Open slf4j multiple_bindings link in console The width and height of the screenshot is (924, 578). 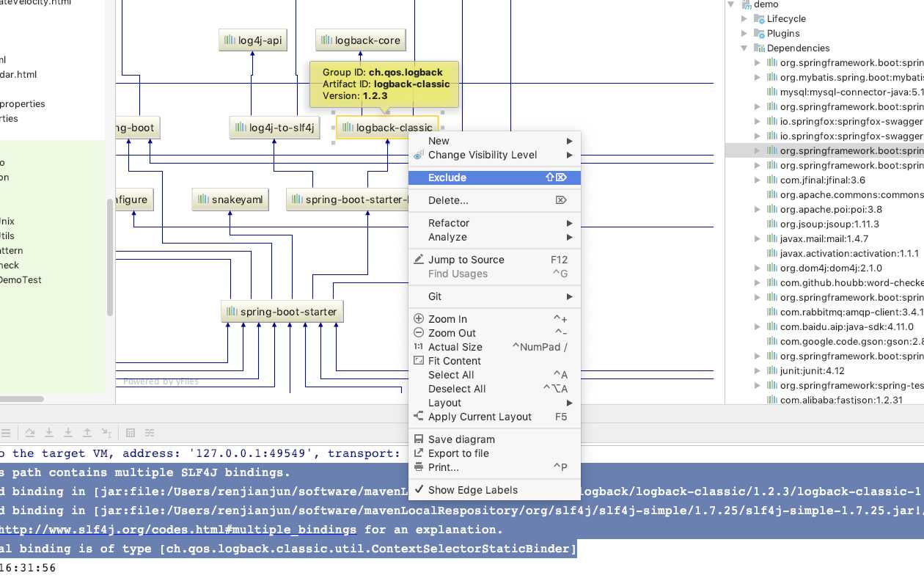coord(179,530)
